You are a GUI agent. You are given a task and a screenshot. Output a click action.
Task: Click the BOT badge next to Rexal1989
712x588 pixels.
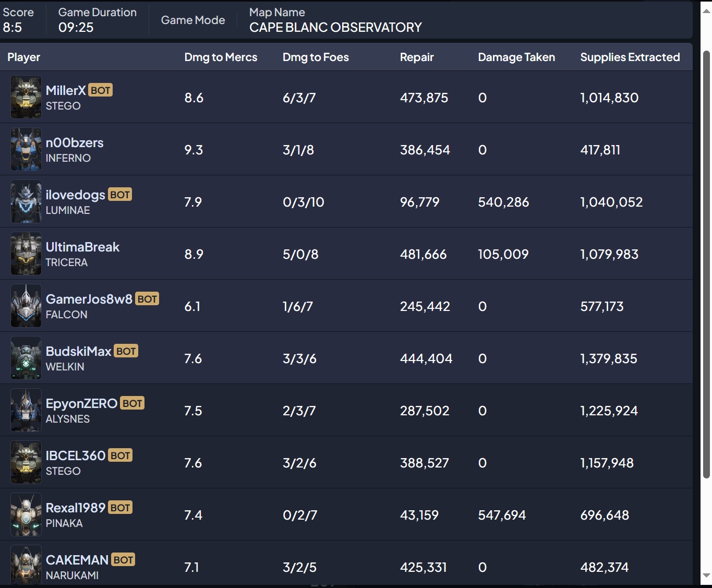point(120,508)
